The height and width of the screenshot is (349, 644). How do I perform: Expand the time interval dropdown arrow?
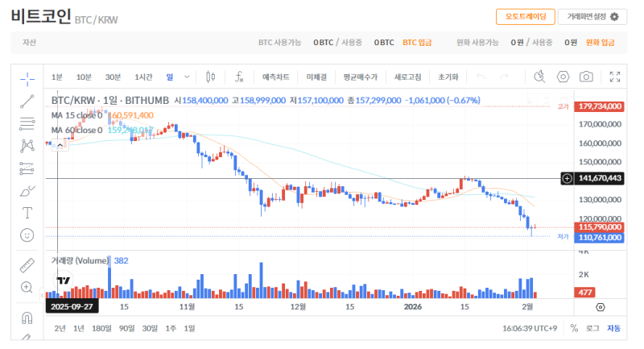click(x=188, y=77)
